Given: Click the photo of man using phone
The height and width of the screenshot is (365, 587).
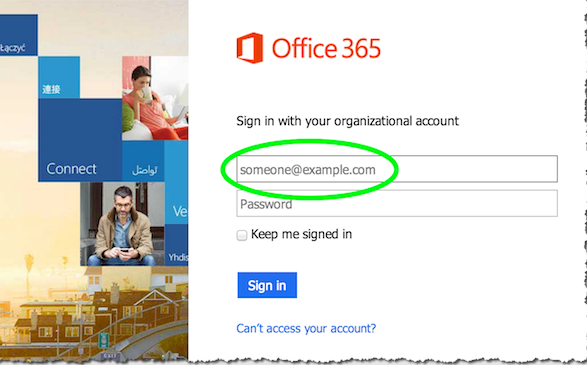Looking at the screenshot, I should pos(122,224).
